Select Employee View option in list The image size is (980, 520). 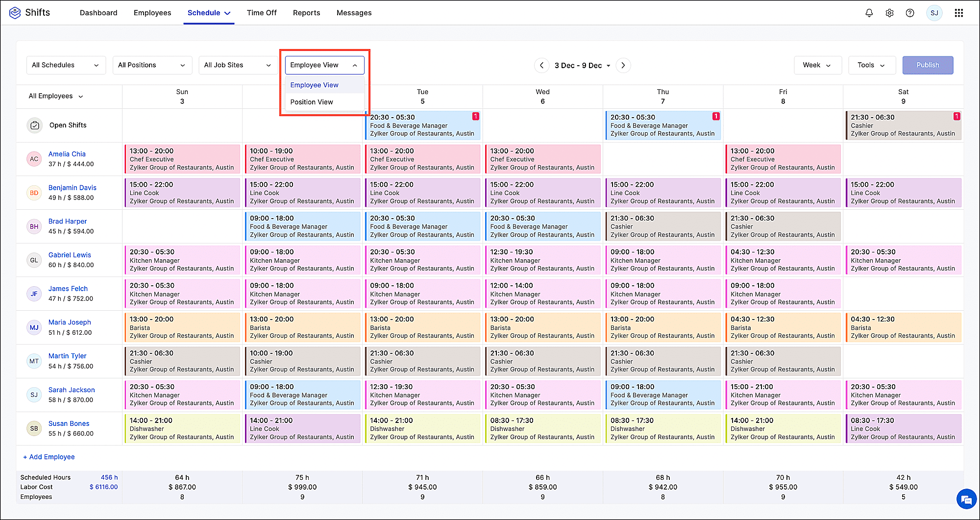pyautogui.click(x=324, y=85)
